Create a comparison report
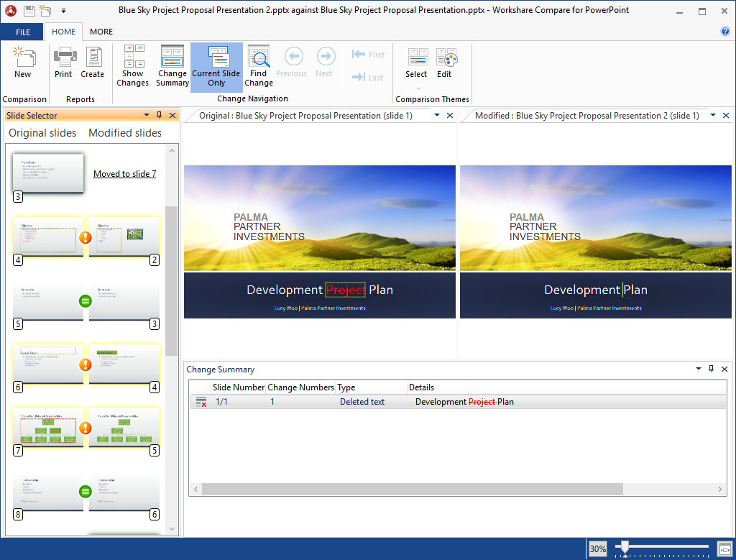Image resolution: width=736 pixels, height=560 pixels. (x=93, y=63)
